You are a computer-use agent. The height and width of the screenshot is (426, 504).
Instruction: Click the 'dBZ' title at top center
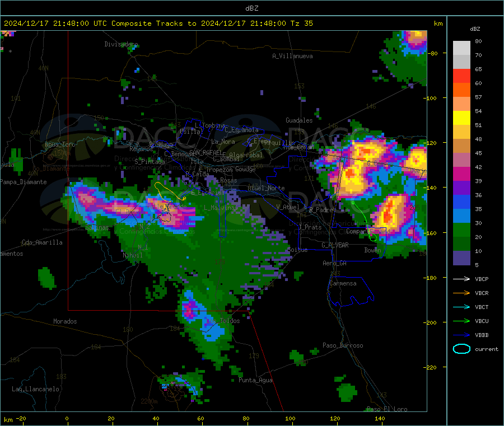coord(251,8)
